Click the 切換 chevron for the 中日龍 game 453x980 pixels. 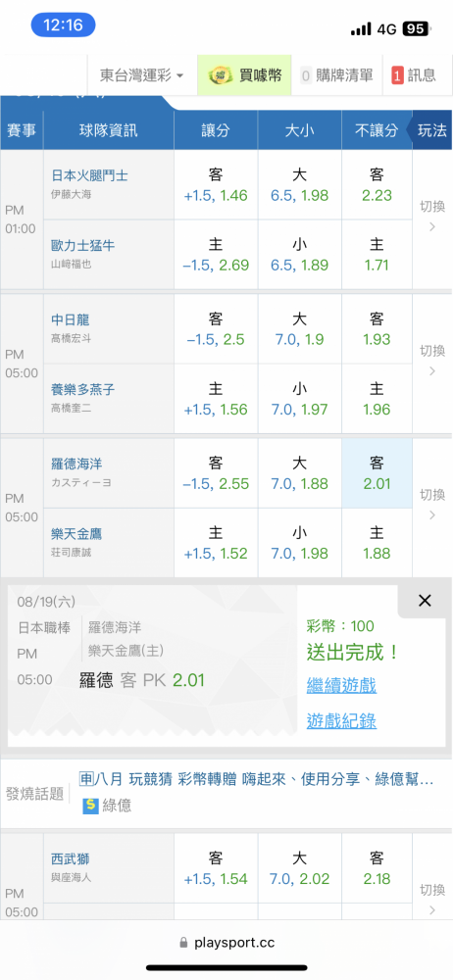(432, 371)
